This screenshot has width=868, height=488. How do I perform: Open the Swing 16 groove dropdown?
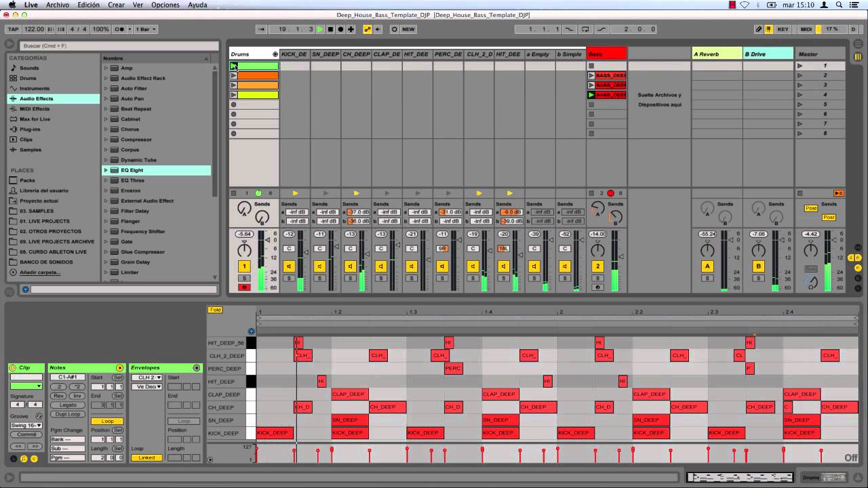[x=26, y=426]
